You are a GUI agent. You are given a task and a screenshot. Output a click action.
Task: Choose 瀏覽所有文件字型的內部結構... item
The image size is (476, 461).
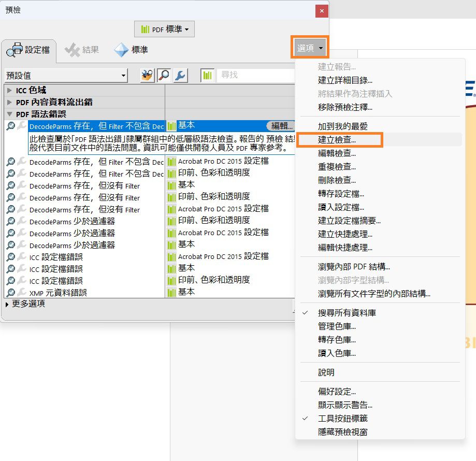coord(373,294)
